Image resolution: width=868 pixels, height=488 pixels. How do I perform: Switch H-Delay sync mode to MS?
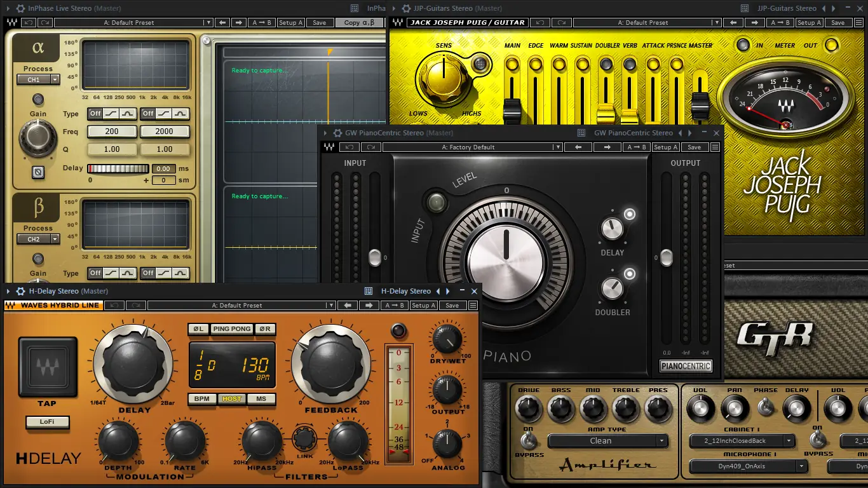point(261,399)
